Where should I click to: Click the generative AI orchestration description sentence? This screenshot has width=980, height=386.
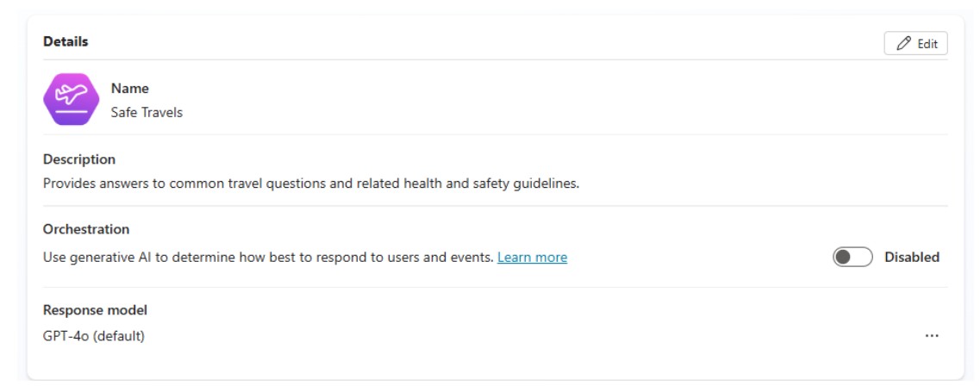point(267,257)
